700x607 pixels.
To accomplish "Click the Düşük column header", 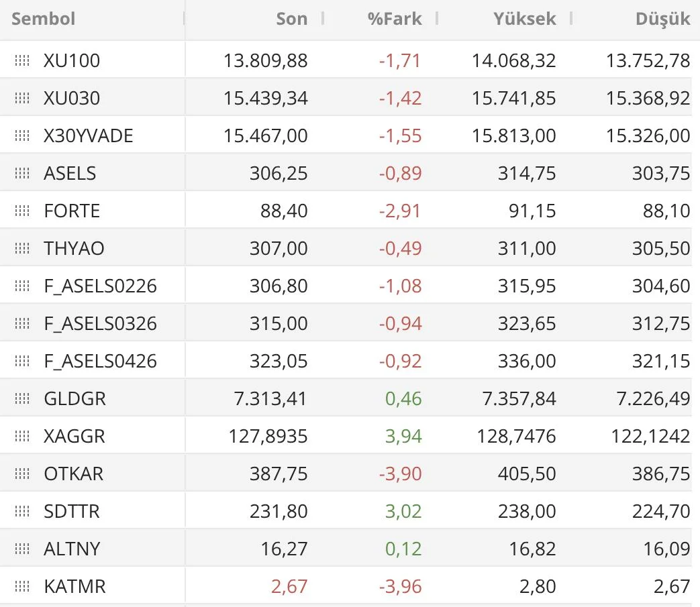I will pyautogui.click(x=662, y=19).
